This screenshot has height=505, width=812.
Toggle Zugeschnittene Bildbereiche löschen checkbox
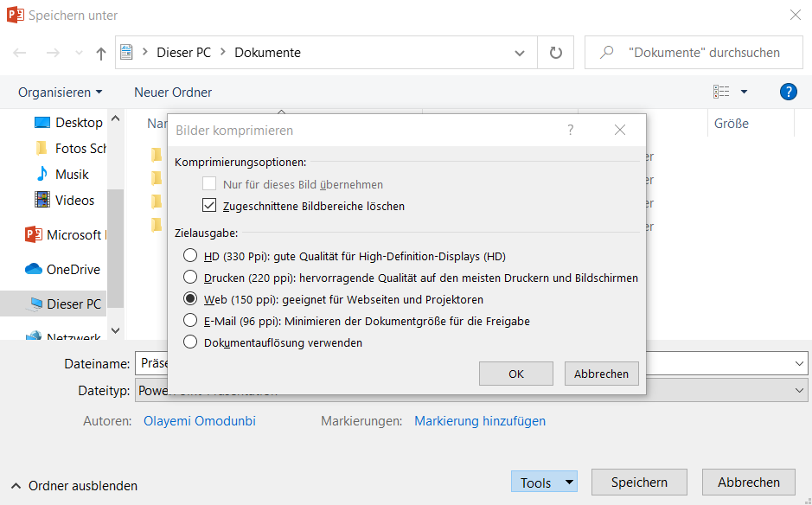(208, 206)
